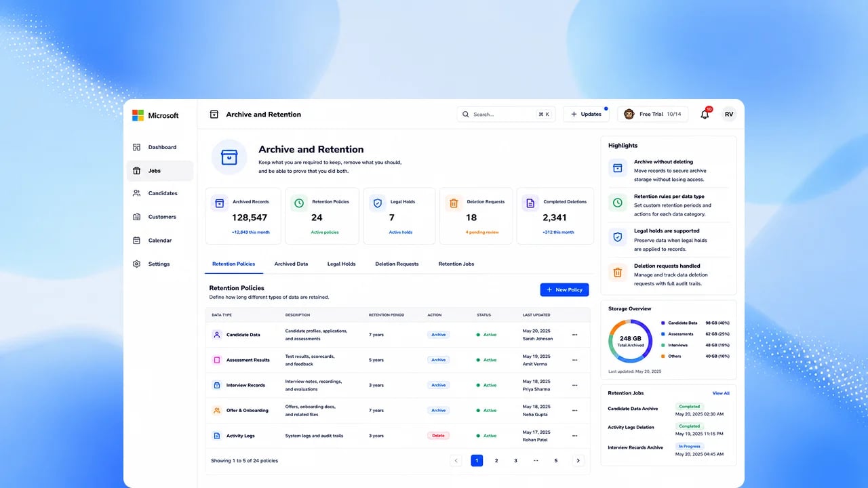
Task: Click the Candidates sidebar icon
Action: [x=136, y=193]
